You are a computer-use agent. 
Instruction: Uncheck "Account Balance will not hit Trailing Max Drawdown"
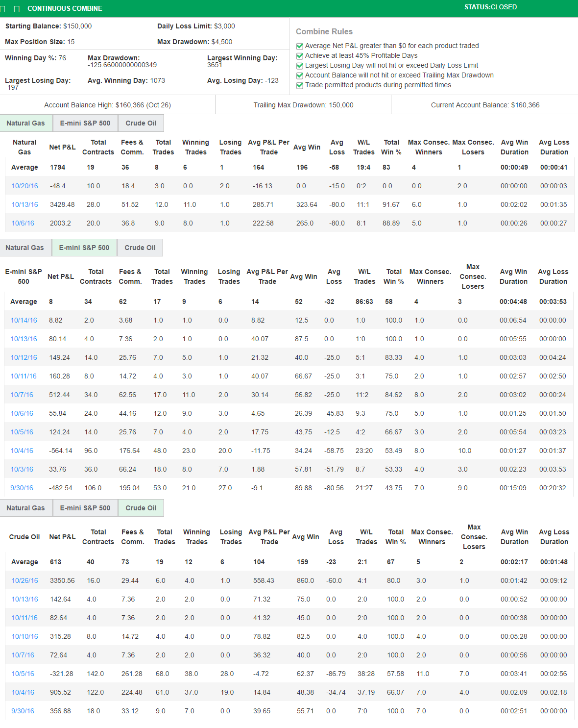(x=299, y=75)
